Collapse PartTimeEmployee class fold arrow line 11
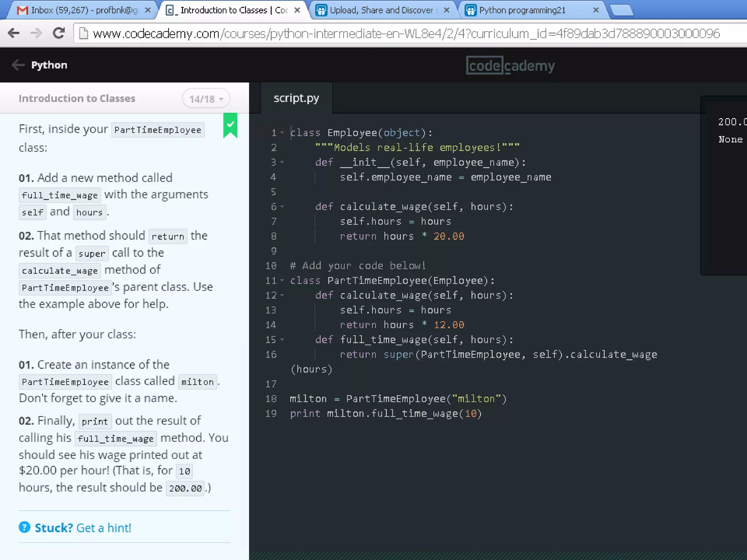 [282, 281]
